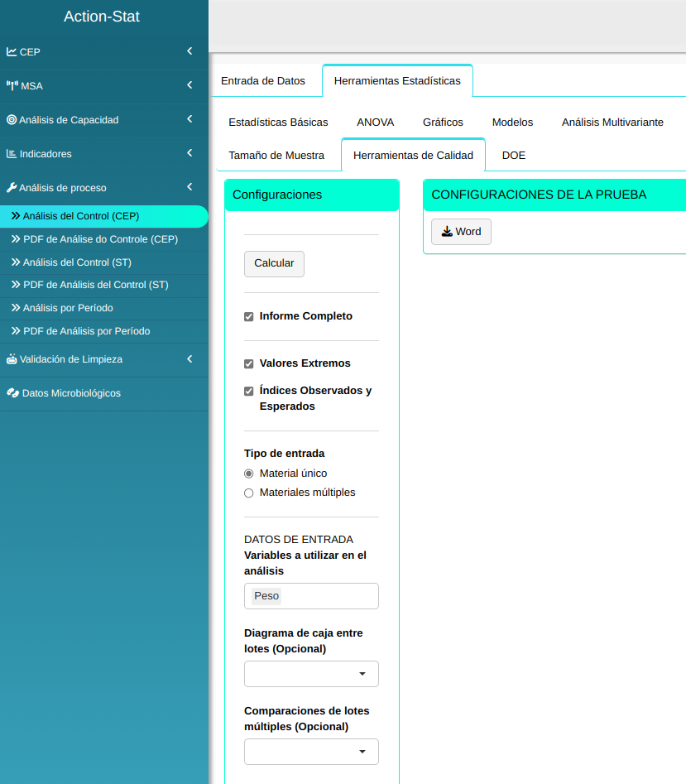The width and height of the screenshot is (686, 784).
Task: Click the Análisis de proceso wrench icon
Action: coord(12,188)
